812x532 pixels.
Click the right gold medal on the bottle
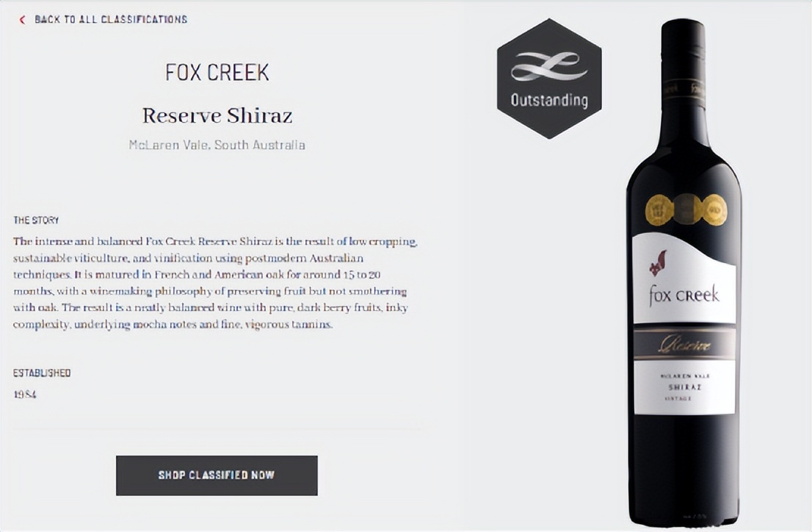point(714,210)
